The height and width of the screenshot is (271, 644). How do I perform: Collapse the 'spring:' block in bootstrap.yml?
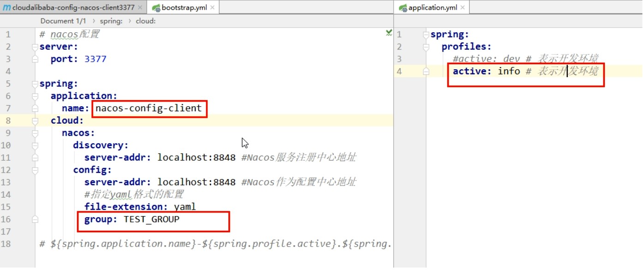click(x=35, y=84)
